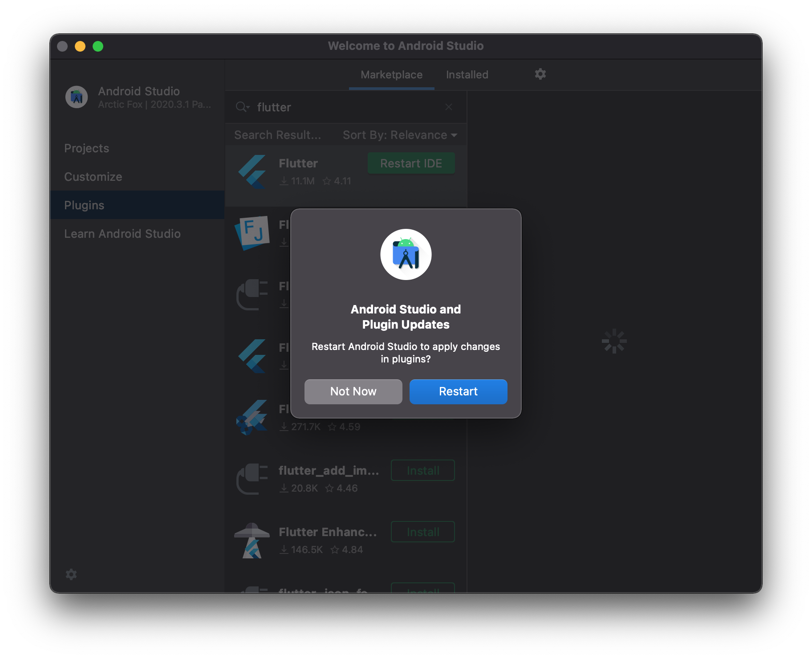Click the 271.7K downloads count

[300, 427]
